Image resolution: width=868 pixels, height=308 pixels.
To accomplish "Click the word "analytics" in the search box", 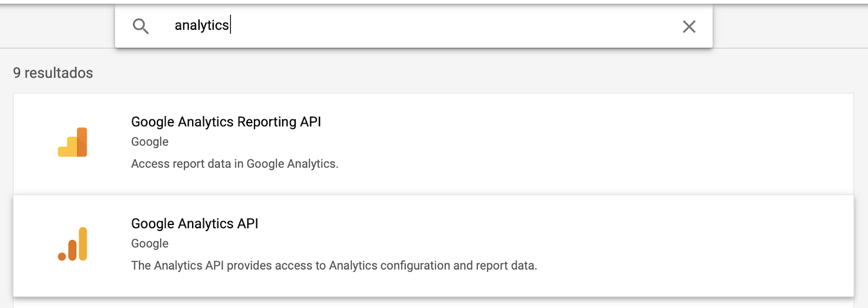I will point(202,25).
